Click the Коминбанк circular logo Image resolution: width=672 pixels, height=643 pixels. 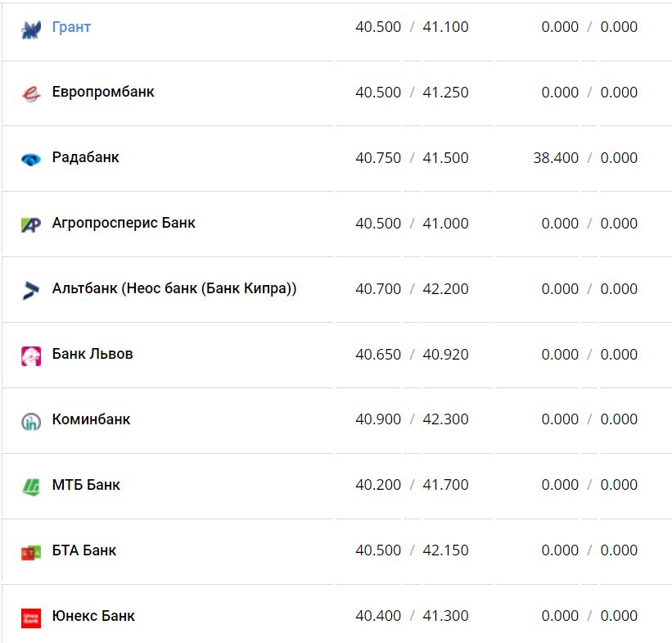point(31,421)
